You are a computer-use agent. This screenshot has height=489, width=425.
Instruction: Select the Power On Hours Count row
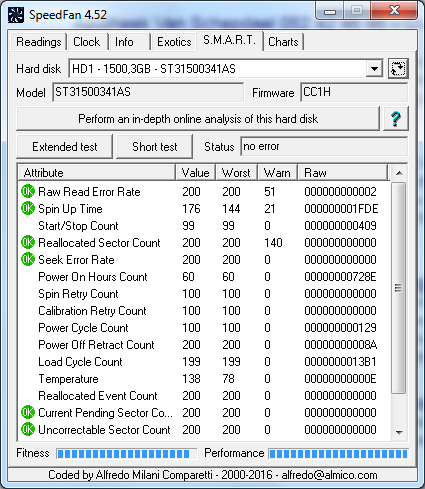click(x=204, y=277)
